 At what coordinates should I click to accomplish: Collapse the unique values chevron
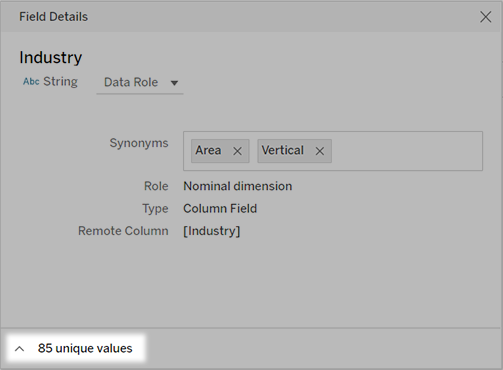[20, 349]
